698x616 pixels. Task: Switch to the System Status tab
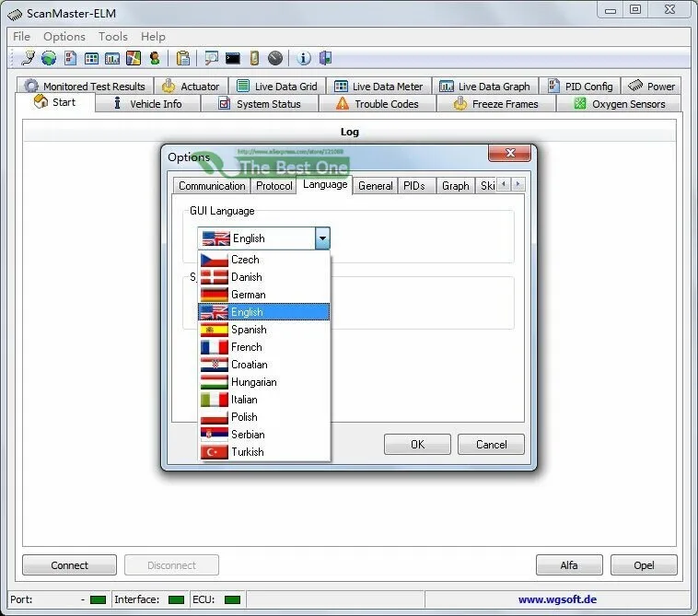[x=260, y=104]
